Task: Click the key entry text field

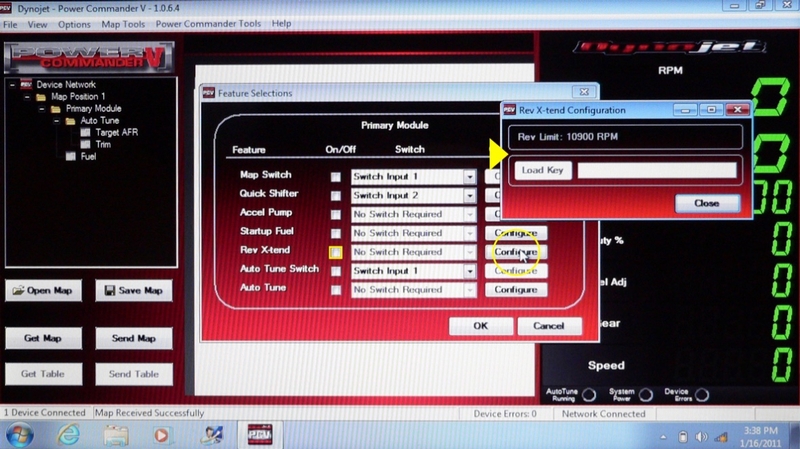Action: coord(656,170)
